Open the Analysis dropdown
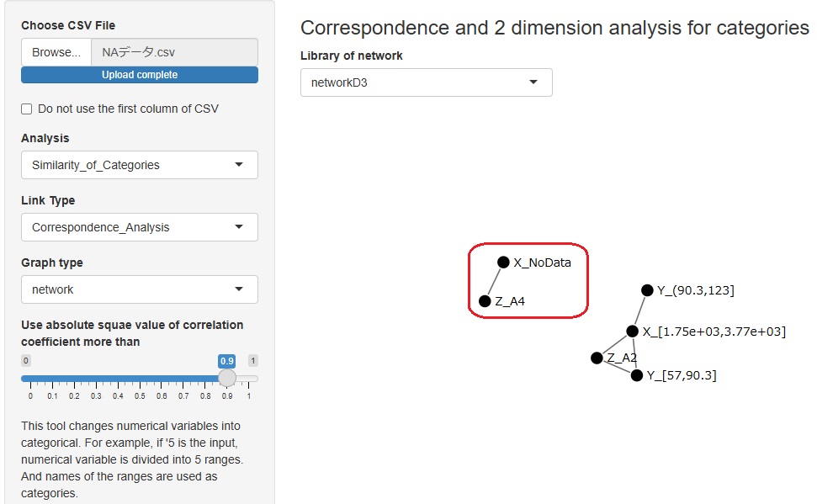817x504 pixels. (x=139, y=165)
